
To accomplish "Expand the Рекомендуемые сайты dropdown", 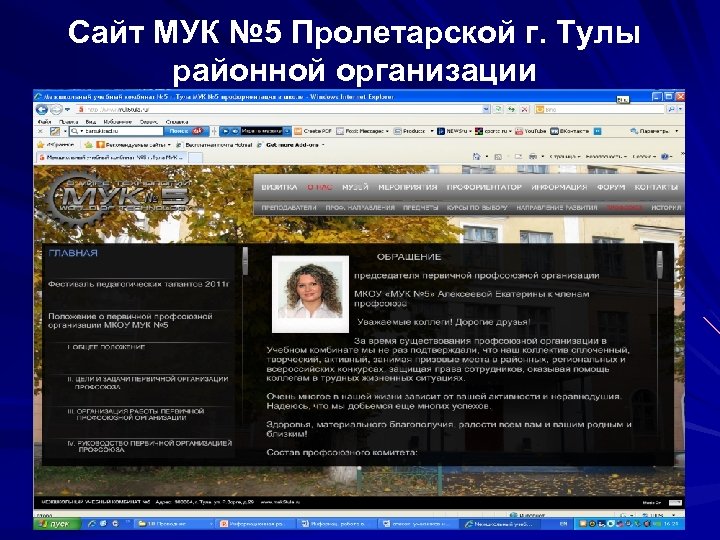I will pos(169,145).
